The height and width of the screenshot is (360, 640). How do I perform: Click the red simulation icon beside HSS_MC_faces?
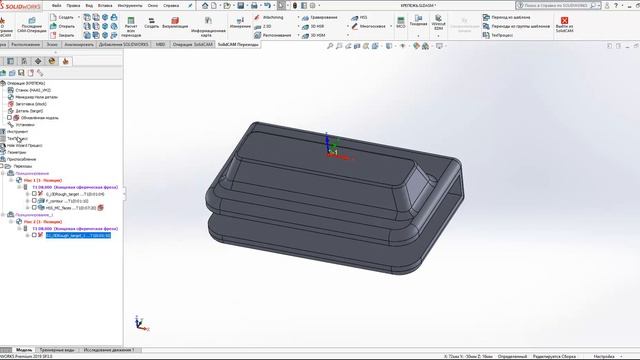100,208
